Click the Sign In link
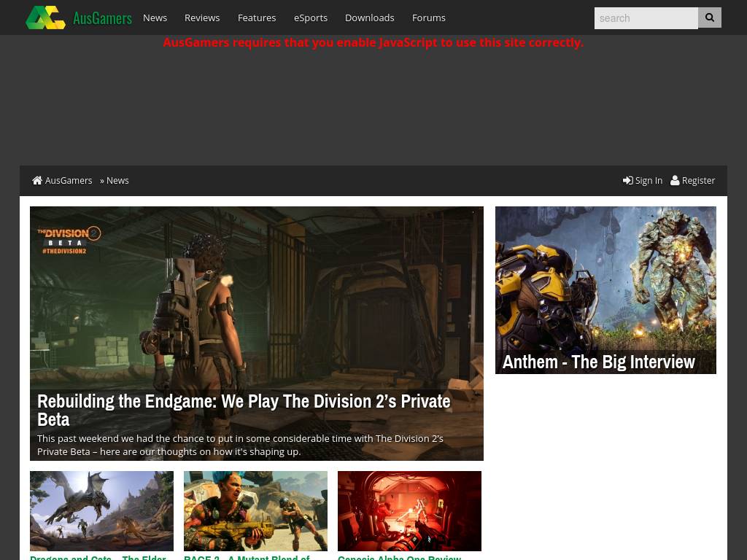The width and height of the screenshot is (747, 560). [649, 181]
